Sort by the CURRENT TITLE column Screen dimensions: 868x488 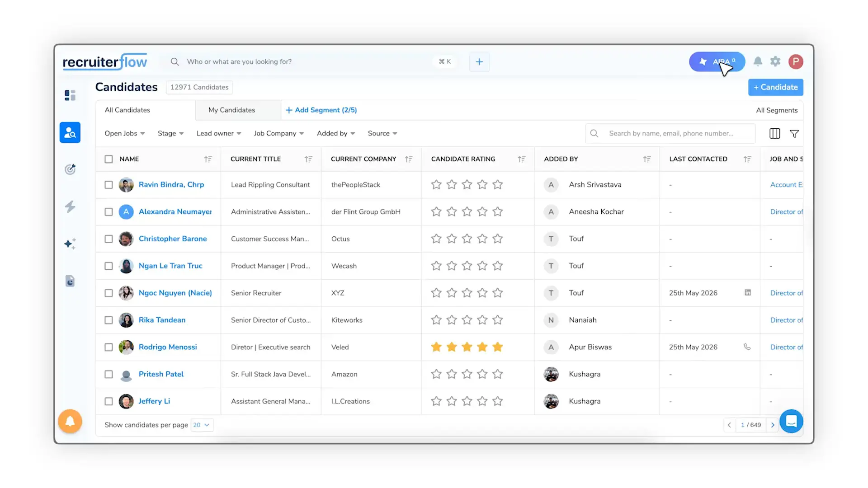[308, 159]
